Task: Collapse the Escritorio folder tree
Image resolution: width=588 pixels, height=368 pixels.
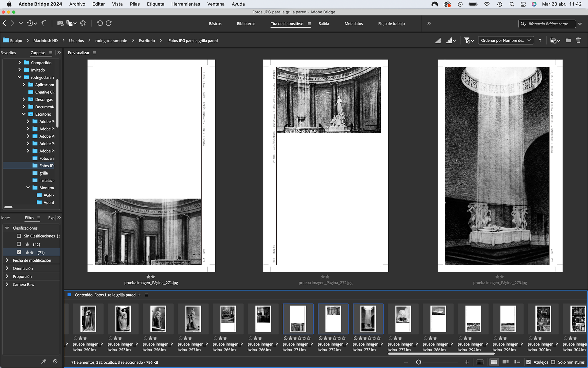Action: coord(24,114)
